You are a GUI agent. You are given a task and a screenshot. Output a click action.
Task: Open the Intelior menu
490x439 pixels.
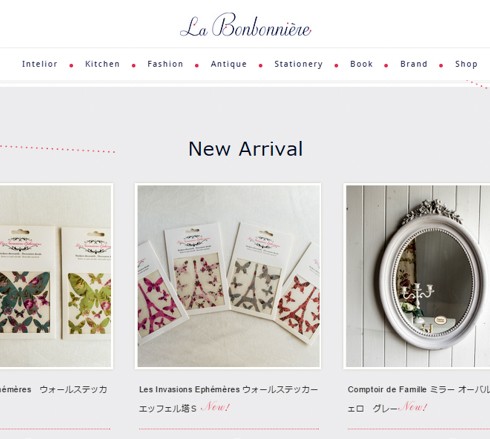[40, 64]
